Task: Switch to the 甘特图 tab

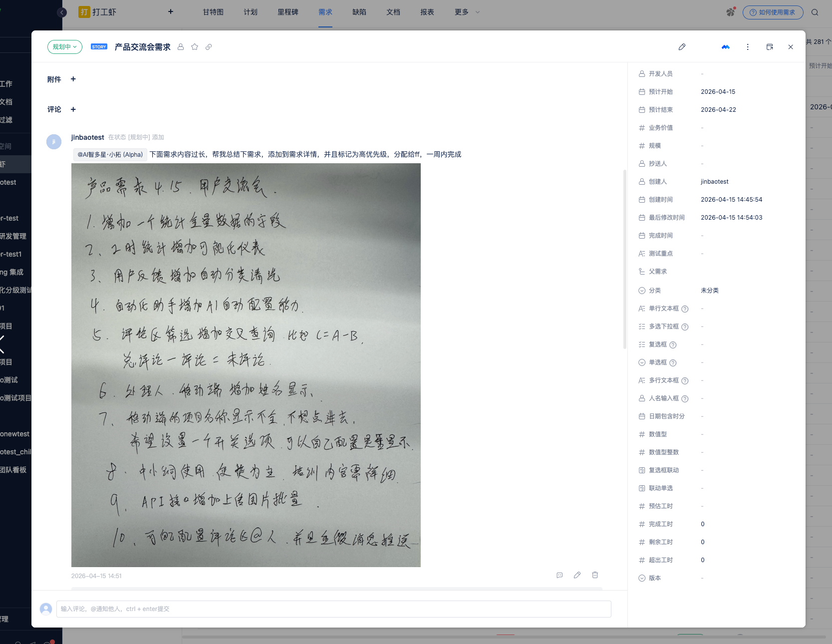Action: (213, 12)
